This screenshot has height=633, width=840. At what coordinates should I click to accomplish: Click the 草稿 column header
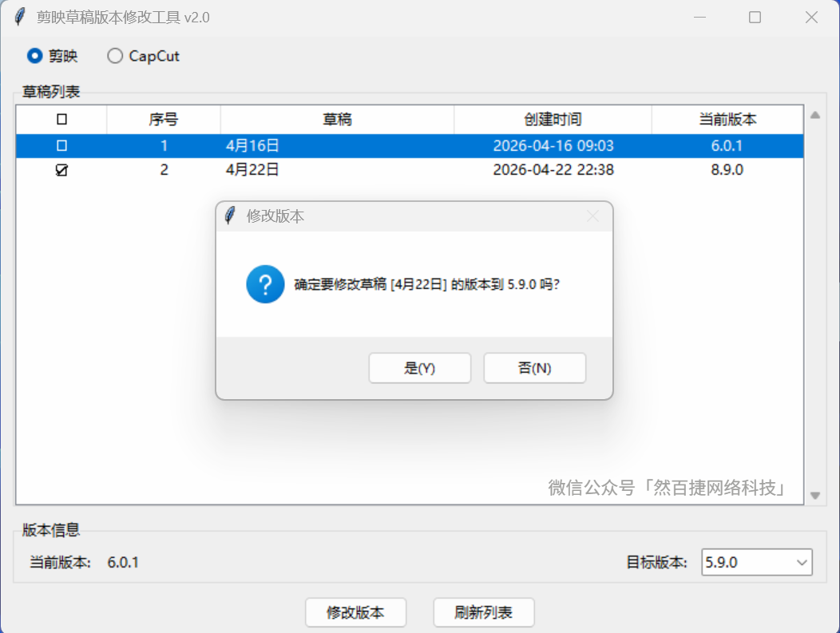click(336, 119)
